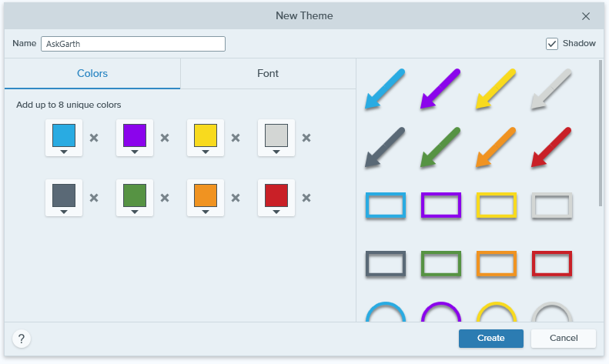609x364 pixels.
Task: Click the Cancel button
Action: [564, 339]
